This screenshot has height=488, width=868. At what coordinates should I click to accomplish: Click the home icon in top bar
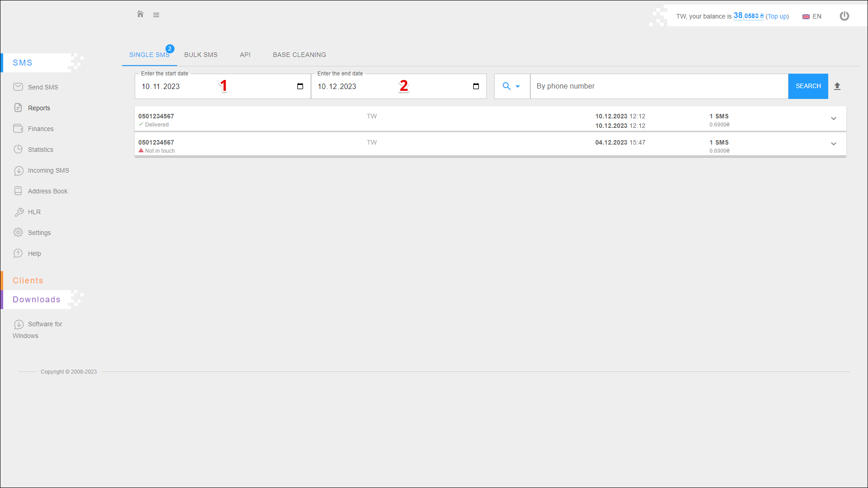tap(140, 14)
